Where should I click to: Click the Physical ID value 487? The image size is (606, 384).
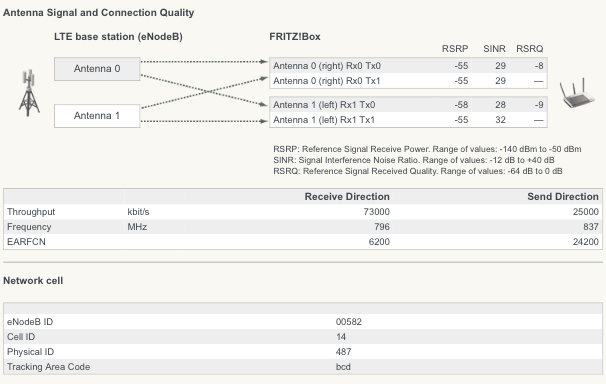coord(344,352)
